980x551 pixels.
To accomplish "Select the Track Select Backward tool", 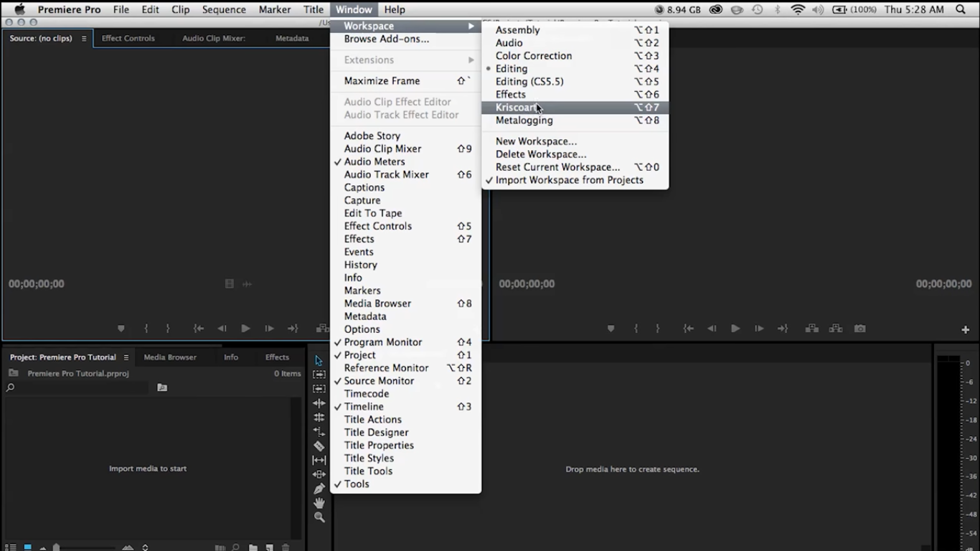I will (319, 389).
